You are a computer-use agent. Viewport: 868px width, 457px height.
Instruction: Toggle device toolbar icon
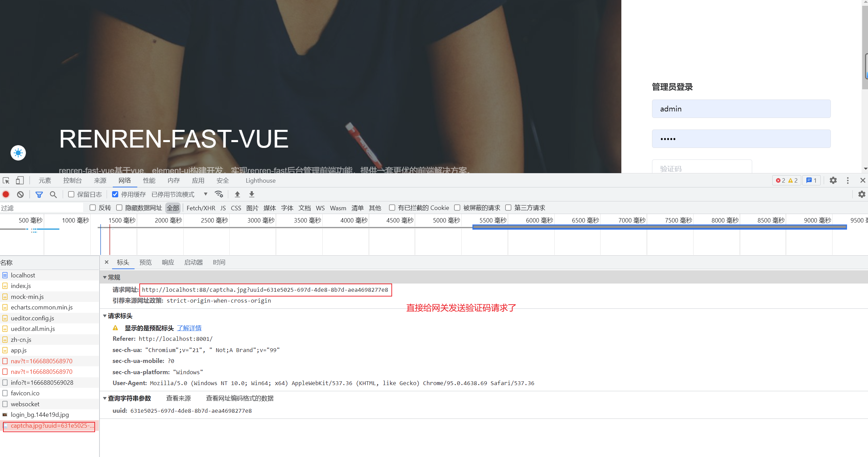pyautogui.click(x=20, y=180)
